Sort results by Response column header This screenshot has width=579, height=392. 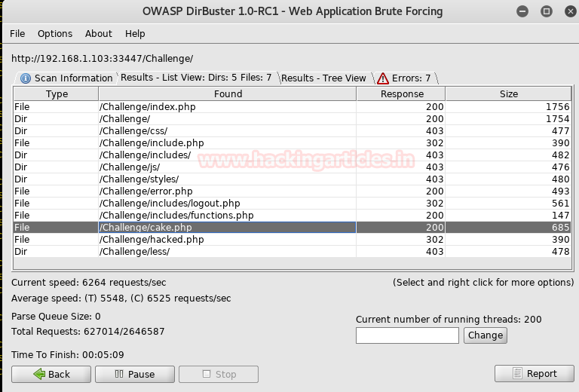(401, 93)
